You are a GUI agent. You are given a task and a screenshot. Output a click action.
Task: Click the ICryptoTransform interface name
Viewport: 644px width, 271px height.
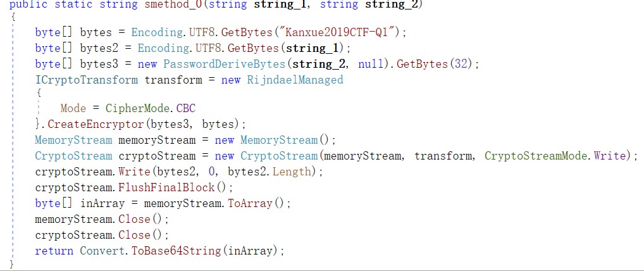[x=87, y=80]
